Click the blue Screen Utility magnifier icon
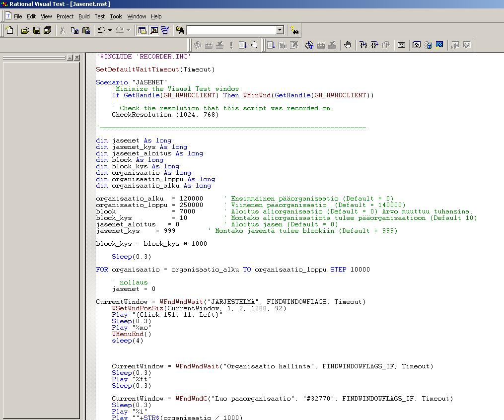The width and height of the screenshot is (504, 420). 440,45
